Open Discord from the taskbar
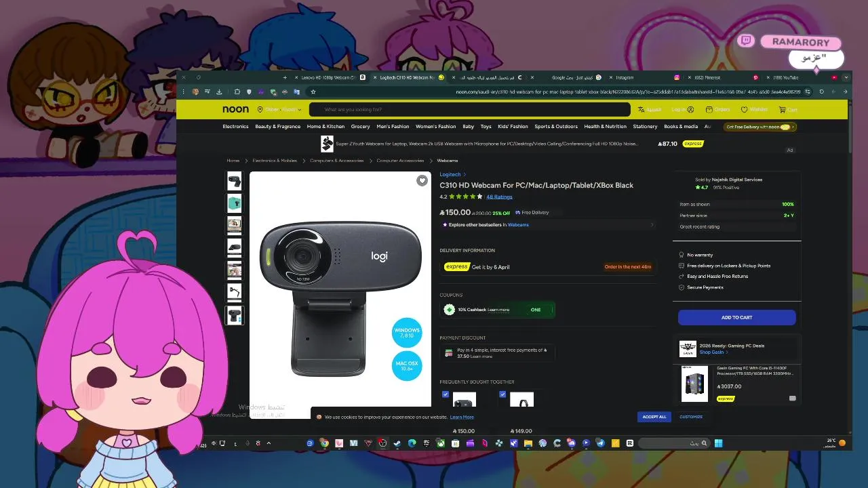This screenshot has width=868, height=488. [x=571, y=443]
